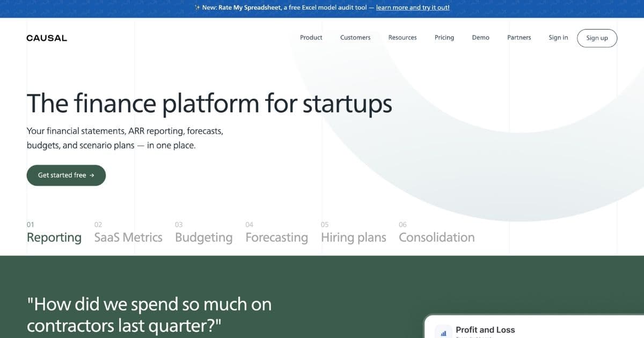This screenshot has height=338, width=644.
Task: Expand the Resources menu
Action: (402, 38)
